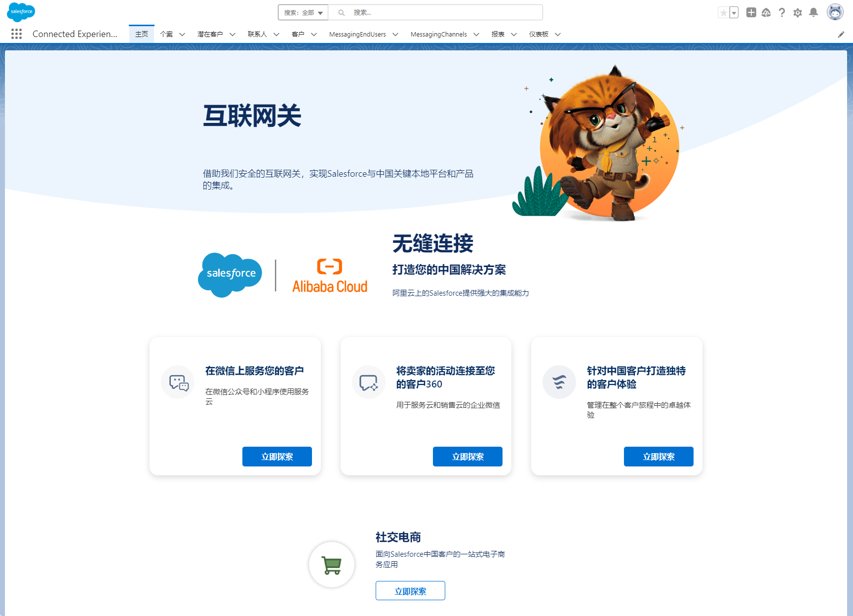Expand the 潜在客户 tab dropdown chevron
Screen dimensions: 853x616
point(233,35)
